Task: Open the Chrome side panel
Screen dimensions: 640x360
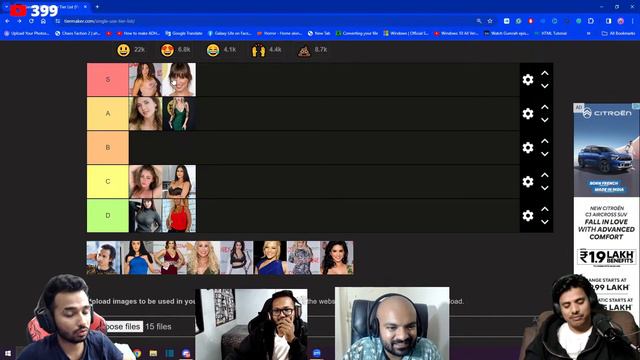Action: [x=609, y=21]
